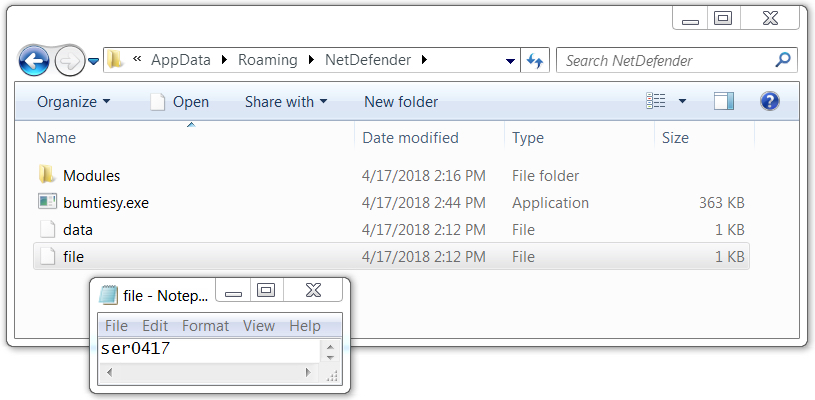This screenshot has width=815, height=400.
Task: Click the change view icon
Action: [655, 101]
